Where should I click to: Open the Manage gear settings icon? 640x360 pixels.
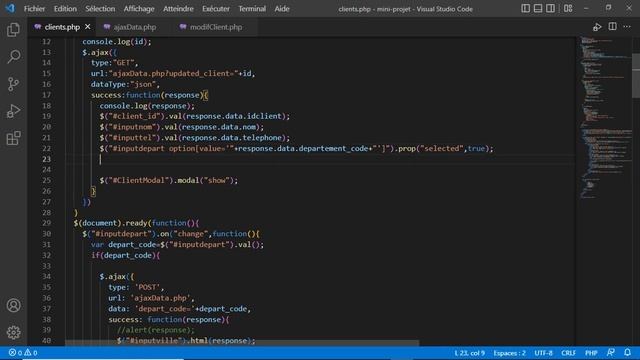(x=13, y=332)
